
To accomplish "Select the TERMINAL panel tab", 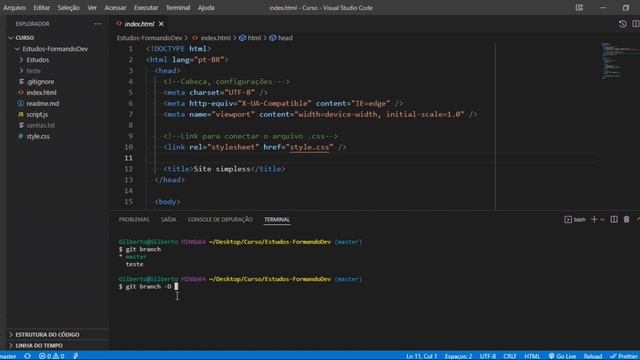I will (x=277, y=220).
